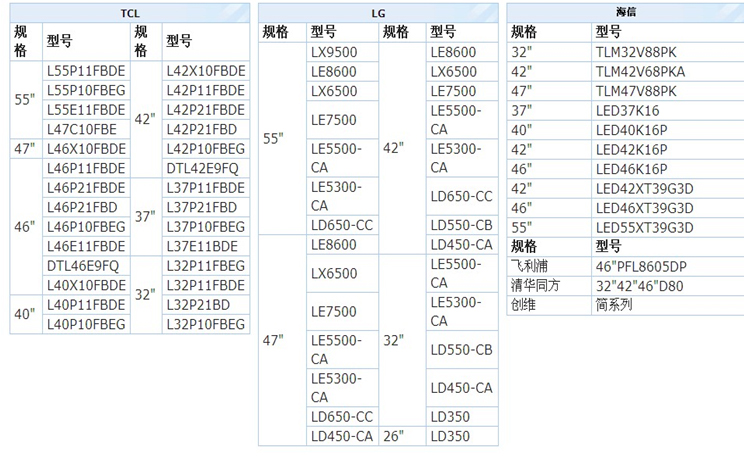The width and height of the screenshot is (744, 462).
Task: Select the L32P21BD model cell
Action: (198, 304)
